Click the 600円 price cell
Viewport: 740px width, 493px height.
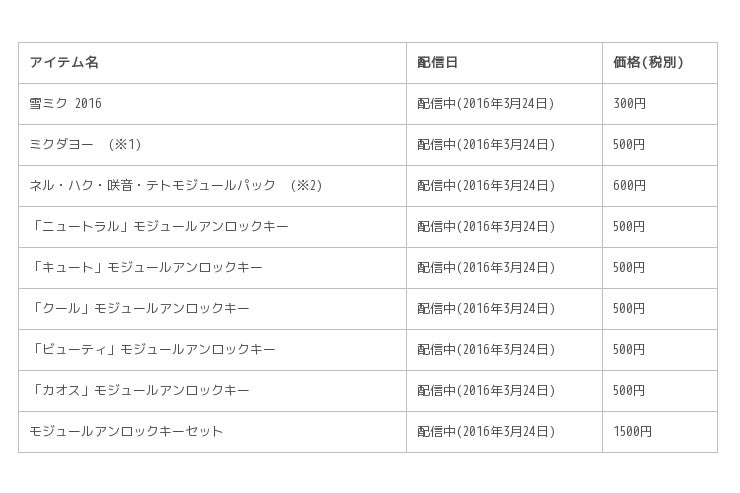(629, 186)
